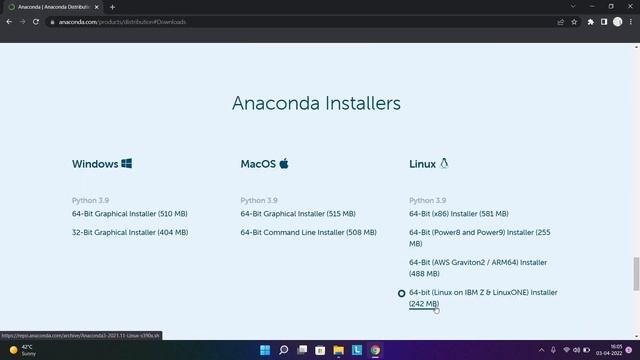The image size is (640, 360).
Task: Download Linux on IBM Z & LinuxONE Installer
Action: [483, 298]
